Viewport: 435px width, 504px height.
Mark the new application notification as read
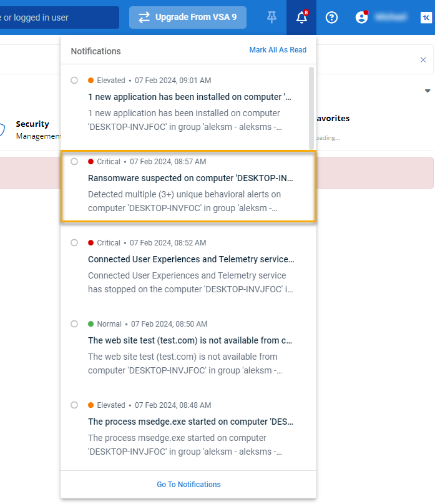tap(74, 81)
